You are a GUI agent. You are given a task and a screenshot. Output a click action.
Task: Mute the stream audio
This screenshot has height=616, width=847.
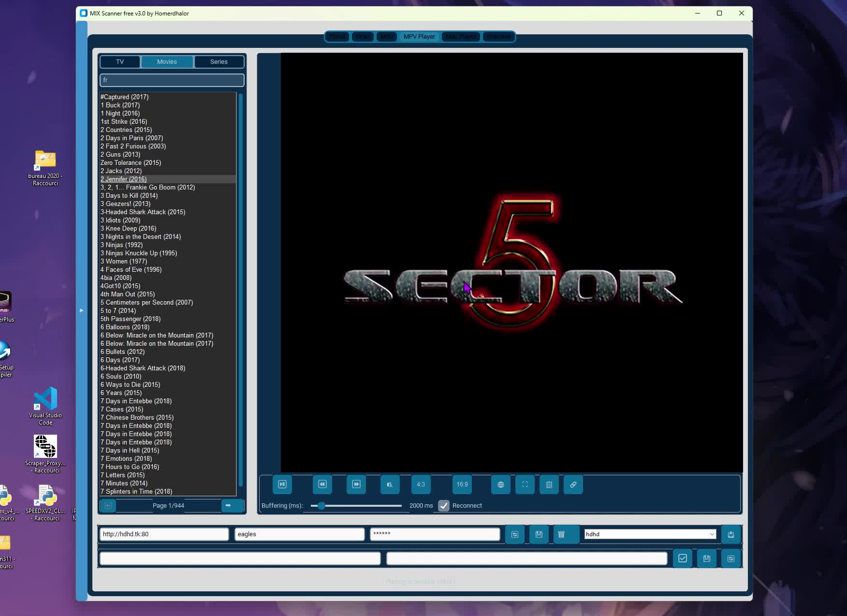point(390,484)
